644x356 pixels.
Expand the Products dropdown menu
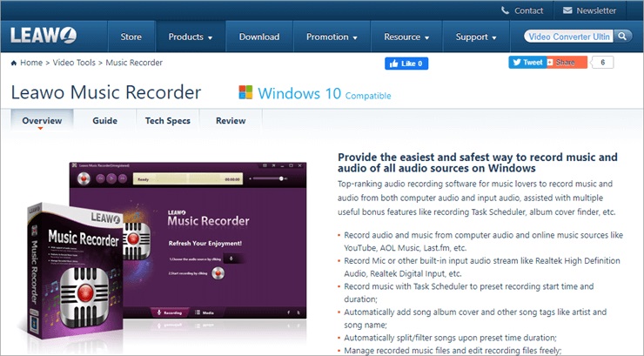[x=191, y=37]
